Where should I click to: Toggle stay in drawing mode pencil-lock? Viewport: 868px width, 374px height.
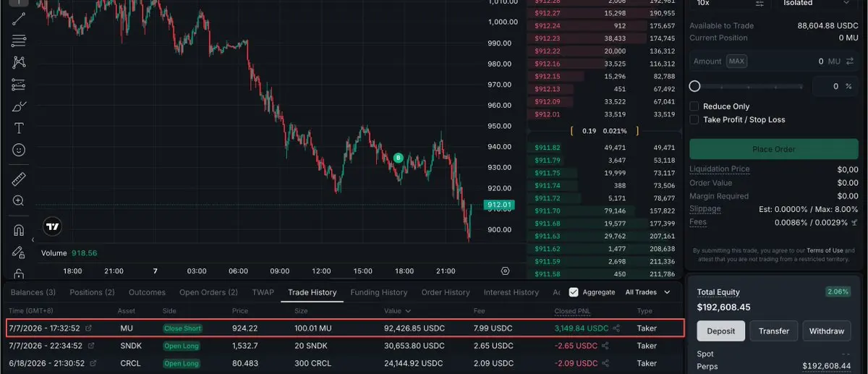coord(20,252)
